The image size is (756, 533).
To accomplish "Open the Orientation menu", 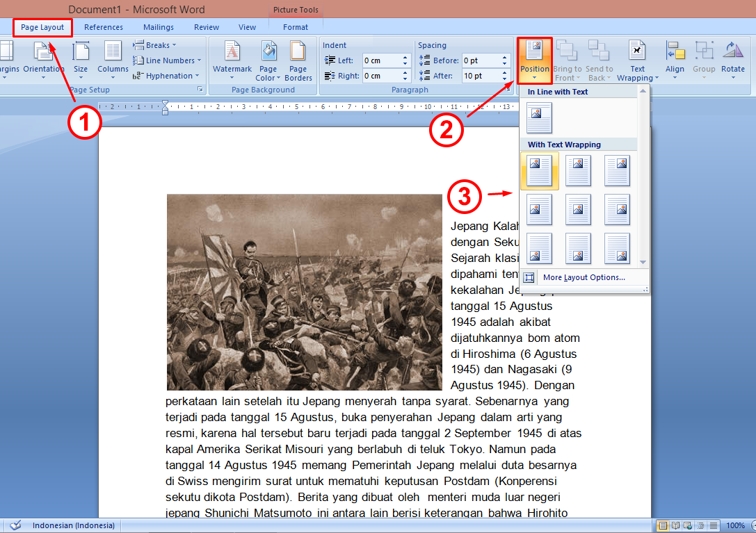I will (43, 60).
